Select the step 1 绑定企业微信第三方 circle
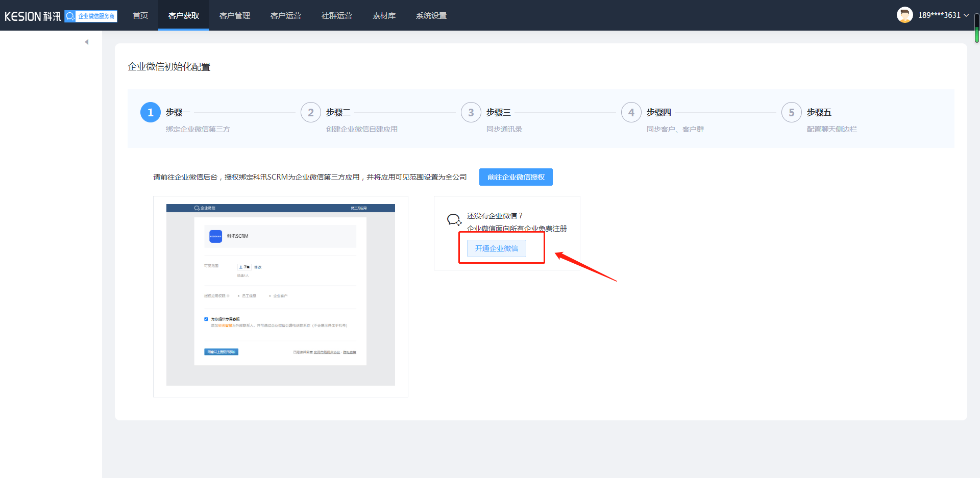 pos(150,112)
